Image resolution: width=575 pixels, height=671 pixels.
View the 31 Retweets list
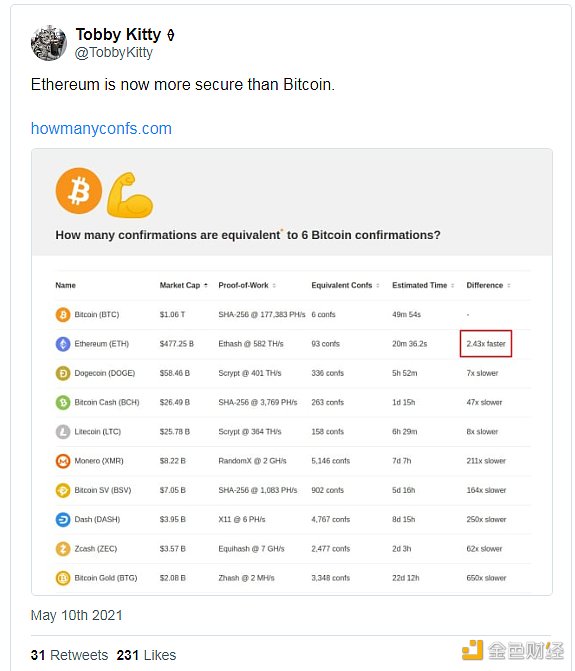pyautogui.click(x=69, y=655)
